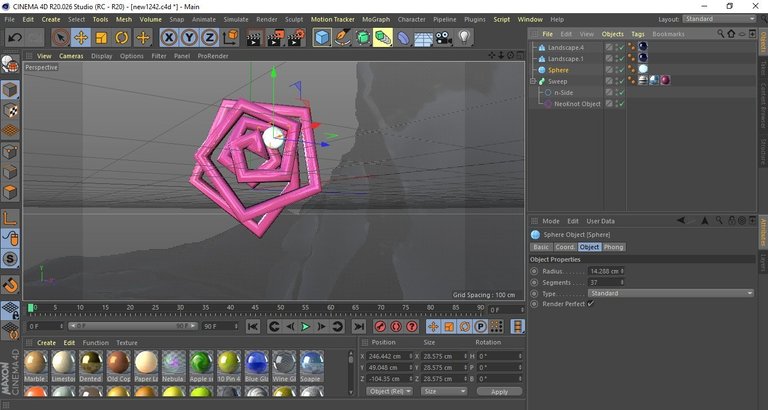Image resolution: width=768 pixels, height=410 pixels.
Task: Open the viewport Cameras menu
Action: [71, 56]
